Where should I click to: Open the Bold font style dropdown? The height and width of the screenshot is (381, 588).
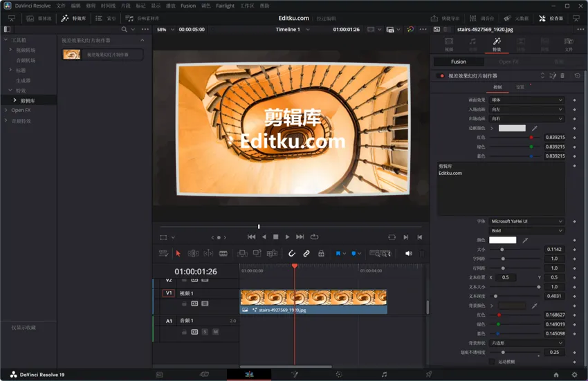[526, 231]
